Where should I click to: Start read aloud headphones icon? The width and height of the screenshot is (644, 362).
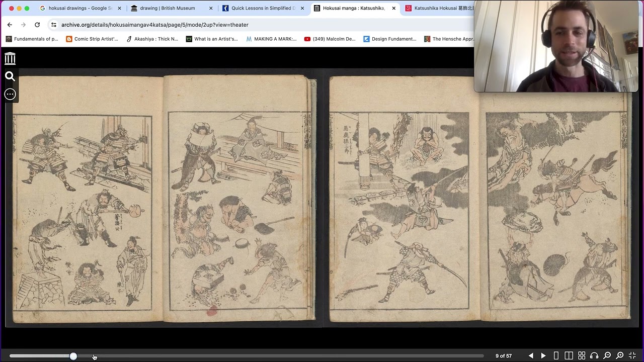[594, 355]
